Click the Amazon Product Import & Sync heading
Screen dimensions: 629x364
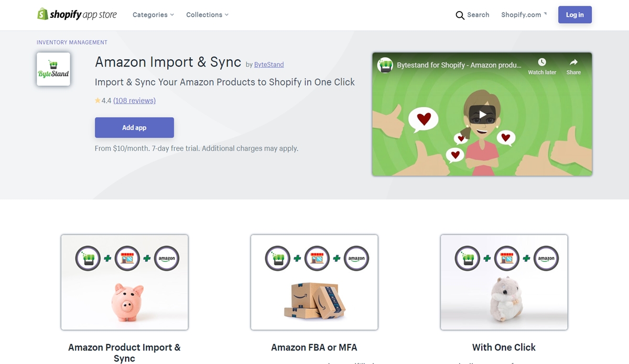(x=124, y=353)
